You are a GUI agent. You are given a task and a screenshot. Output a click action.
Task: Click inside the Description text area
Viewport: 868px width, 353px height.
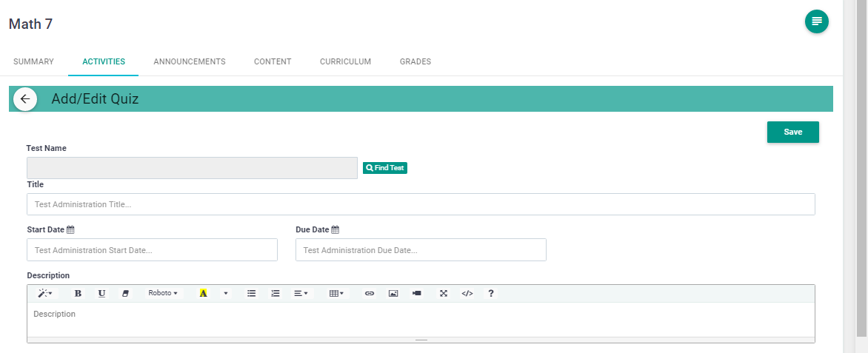click(x=421, y=320)
